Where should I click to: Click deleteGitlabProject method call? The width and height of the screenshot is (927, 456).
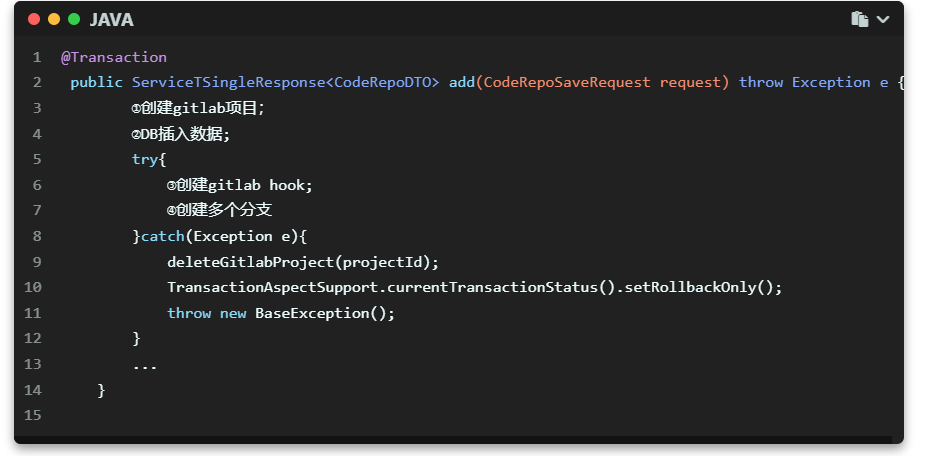pos(251,262)
